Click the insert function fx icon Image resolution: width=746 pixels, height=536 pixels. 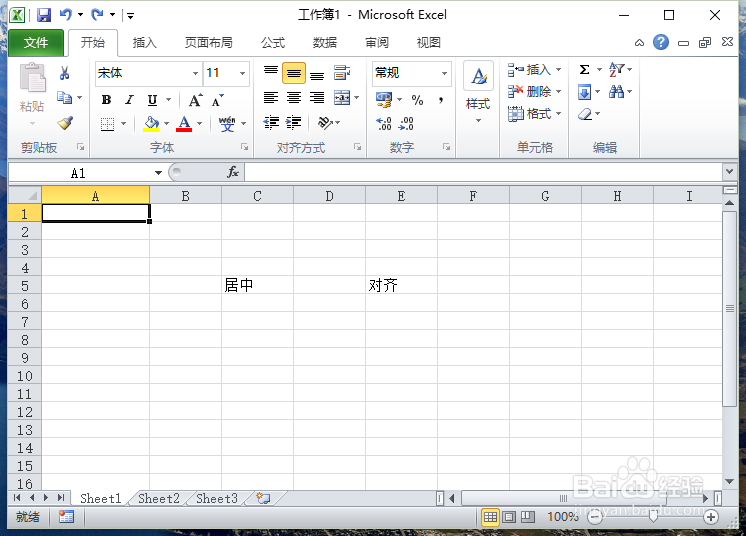[x=233, y=172]
